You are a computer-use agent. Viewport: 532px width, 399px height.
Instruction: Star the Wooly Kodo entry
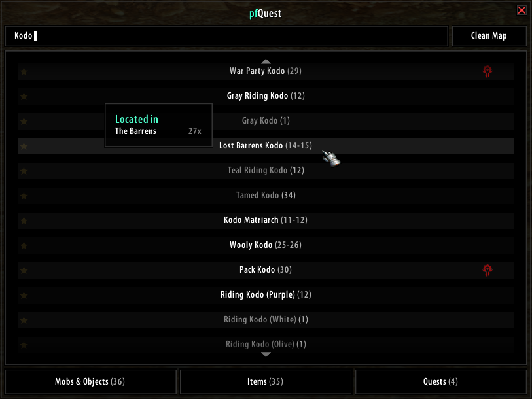pos(24,246)
